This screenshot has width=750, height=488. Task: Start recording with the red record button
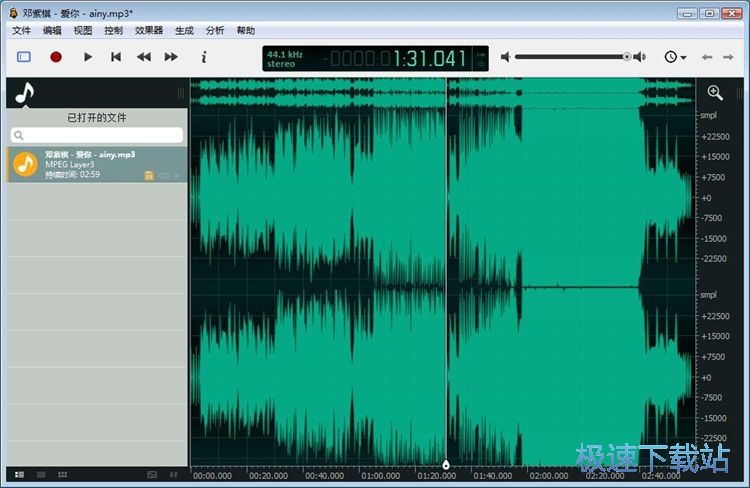tap(56, 57)
